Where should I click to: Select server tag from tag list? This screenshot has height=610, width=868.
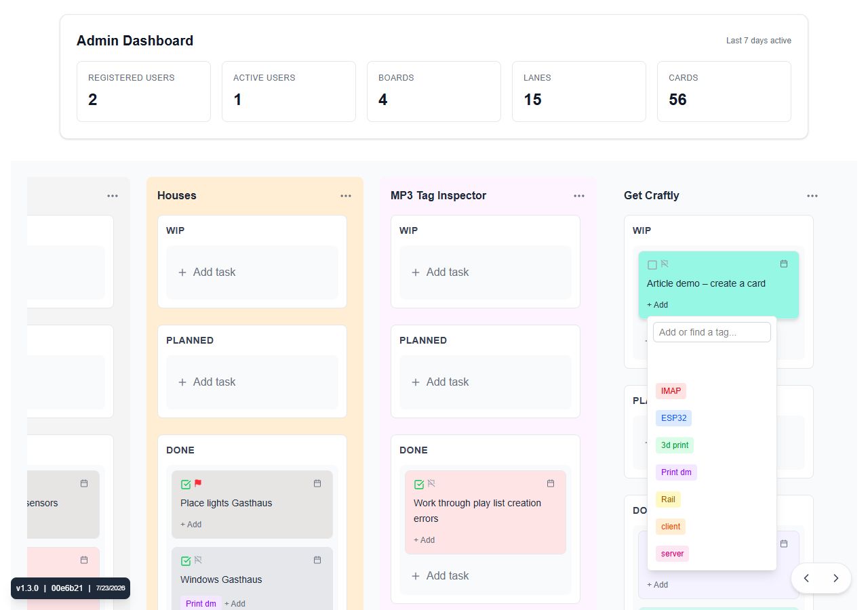point(672,554)
